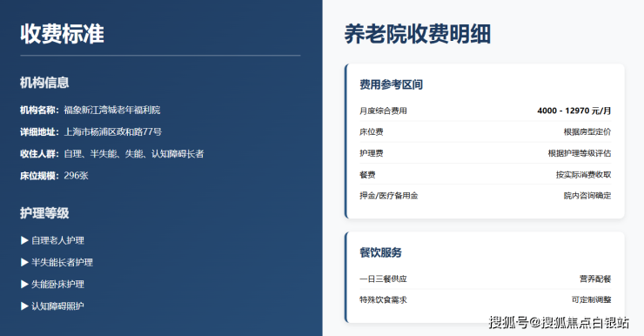The width and height of the screenshot is (644, 336).
Task: Select the 半失能长者护理 item text
Action: [x=62, y=262]
